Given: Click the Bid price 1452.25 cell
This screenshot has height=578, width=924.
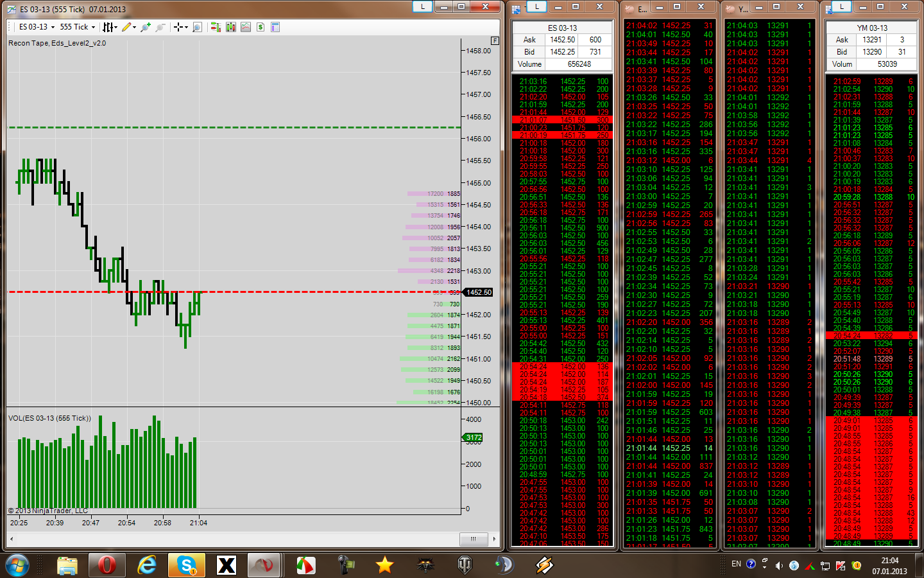Looking at the screenshot, I should 562,52.
